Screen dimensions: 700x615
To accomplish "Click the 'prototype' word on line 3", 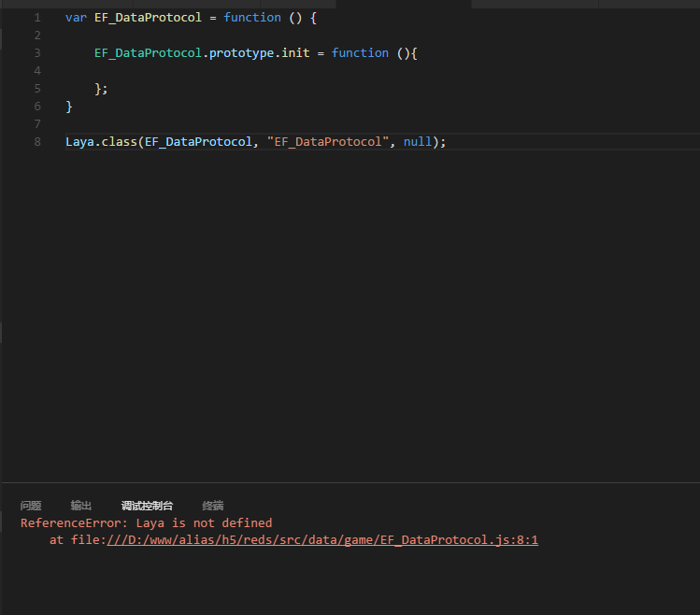I will tap(241, 53).
